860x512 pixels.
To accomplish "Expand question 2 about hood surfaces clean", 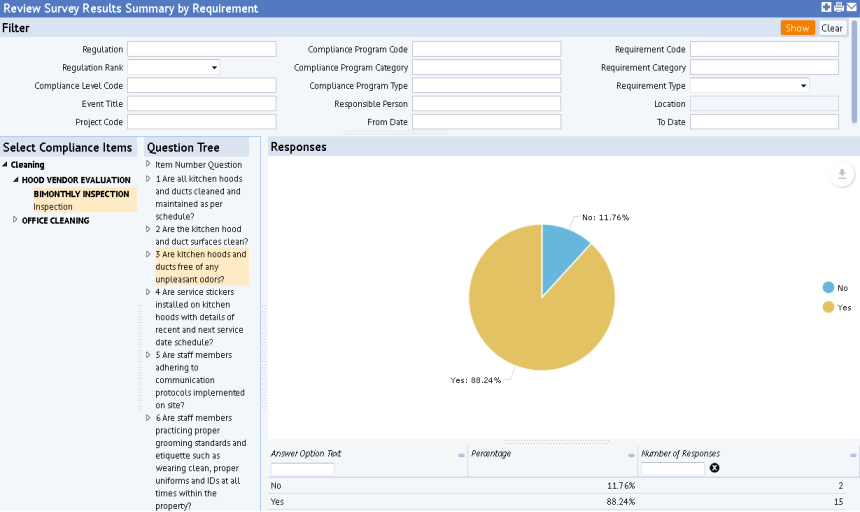I will pos(148,229).
